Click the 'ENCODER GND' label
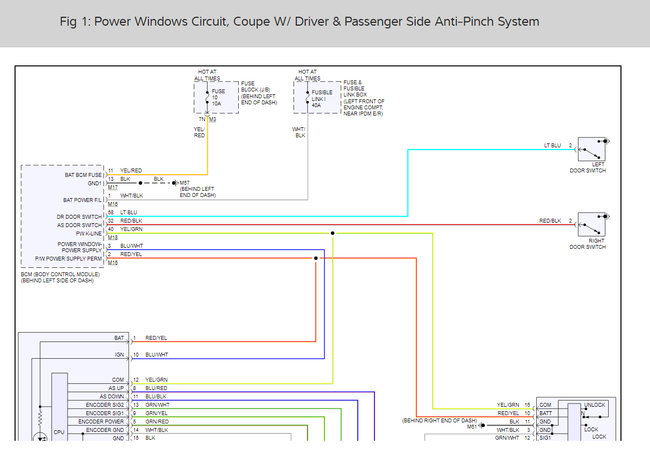650x457 pixels. click(104, 430)
